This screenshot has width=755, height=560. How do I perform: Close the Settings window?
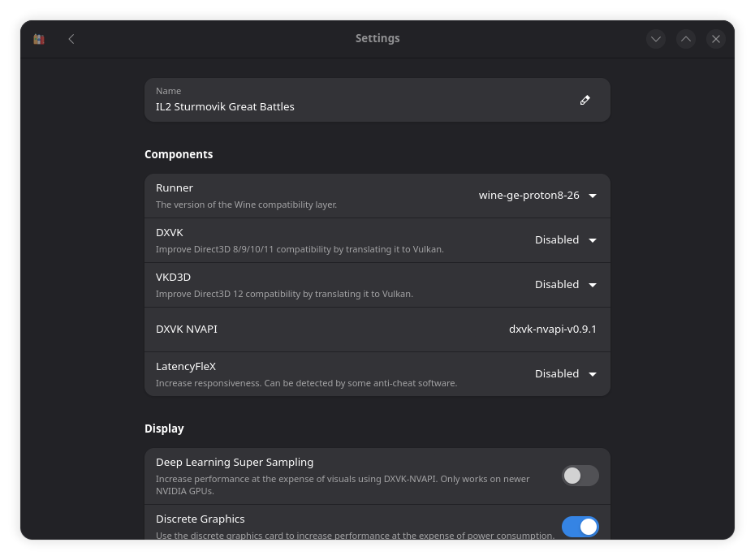(x=715, y=39)
